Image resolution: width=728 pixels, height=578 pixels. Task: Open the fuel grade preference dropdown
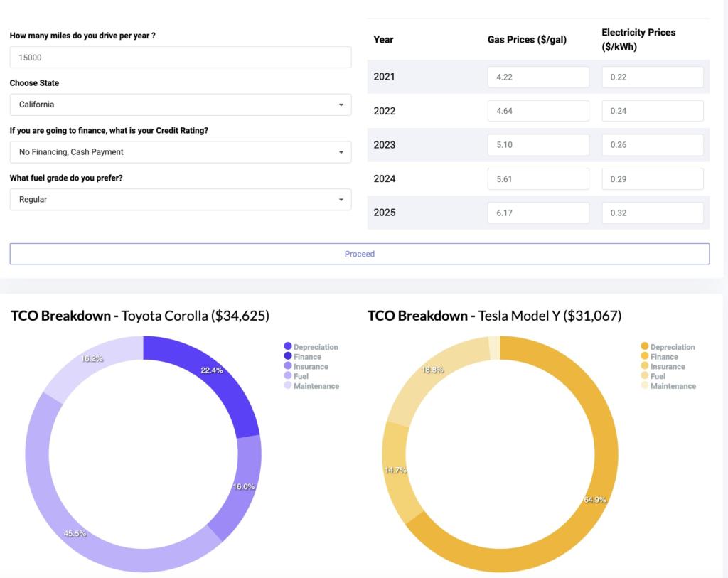pos(180,199)
